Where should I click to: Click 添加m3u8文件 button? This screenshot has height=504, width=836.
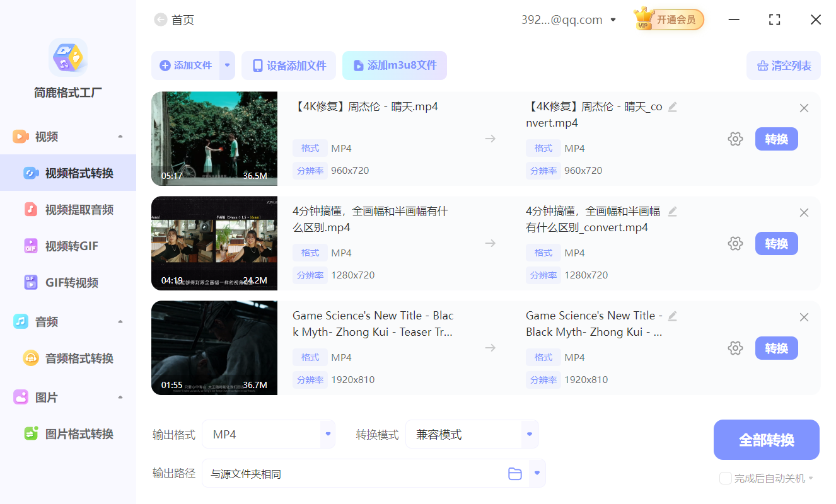click(395, 66)
